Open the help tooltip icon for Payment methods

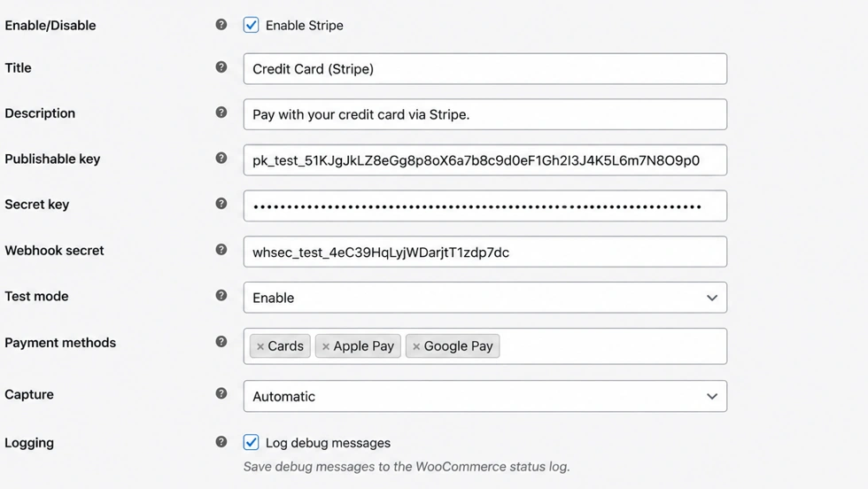tap(221, 342)
